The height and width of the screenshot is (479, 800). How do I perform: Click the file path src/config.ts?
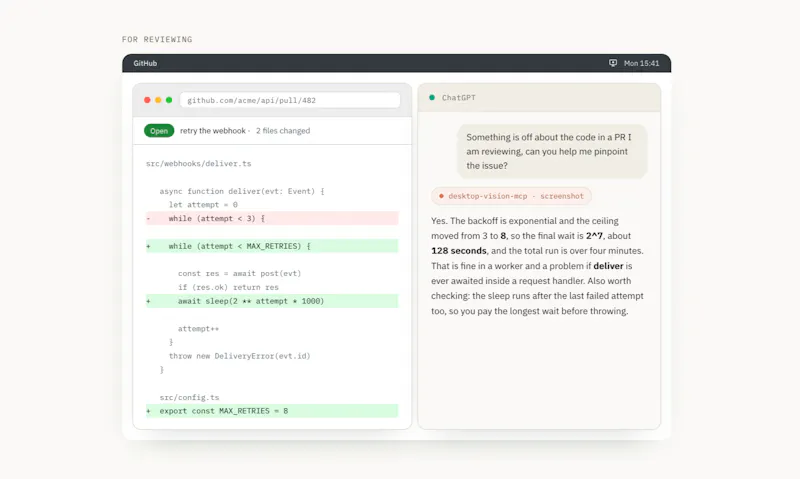coord(189,397)
